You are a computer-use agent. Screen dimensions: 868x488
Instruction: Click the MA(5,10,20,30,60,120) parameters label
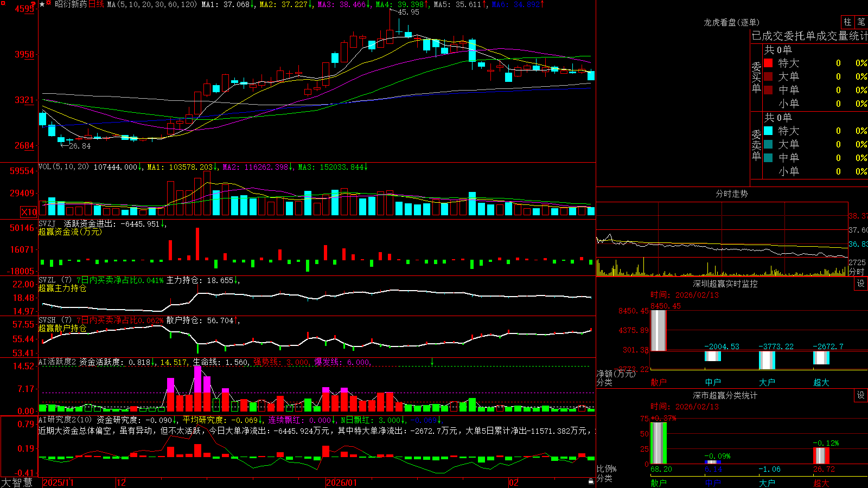[x=152, y=4]
